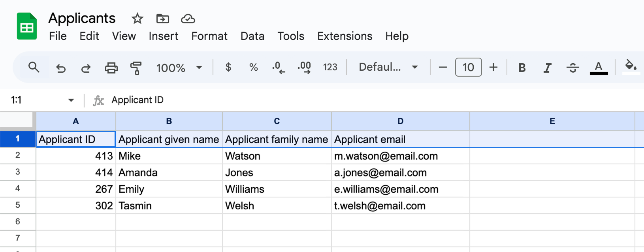Toggle italic formatting
The image size is (644, 252).
pyautogui.click(x=547, y=68)
